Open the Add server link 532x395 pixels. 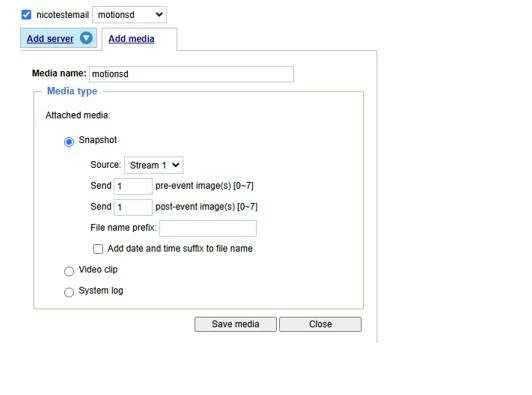(x=50, y=39)
